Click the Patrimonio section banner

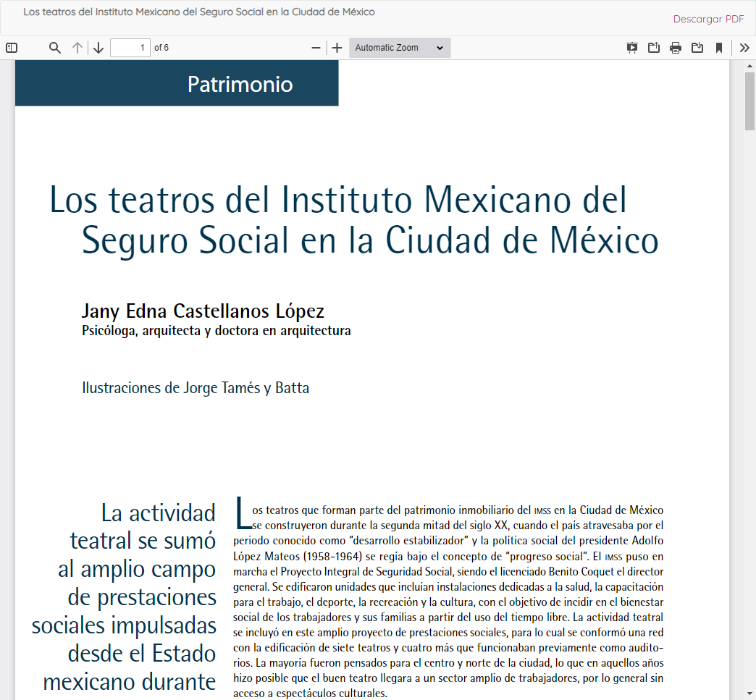(177, 83)
